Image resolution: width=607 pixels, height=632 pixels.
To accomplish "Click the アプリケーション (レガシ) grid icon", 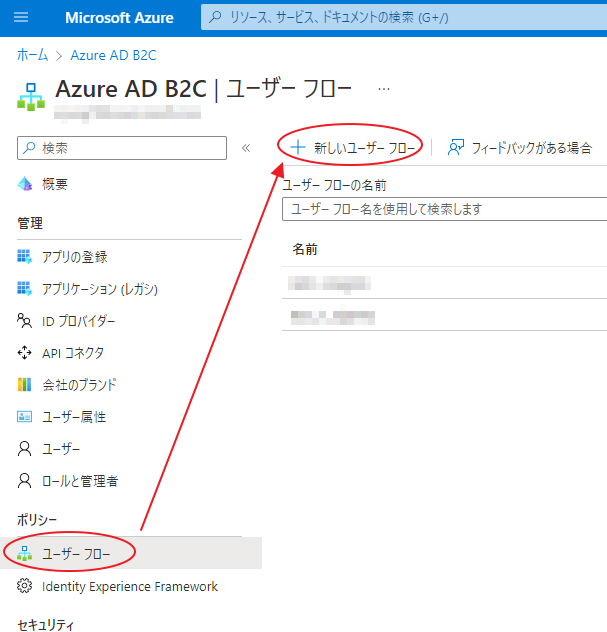I will coord(25,289).
